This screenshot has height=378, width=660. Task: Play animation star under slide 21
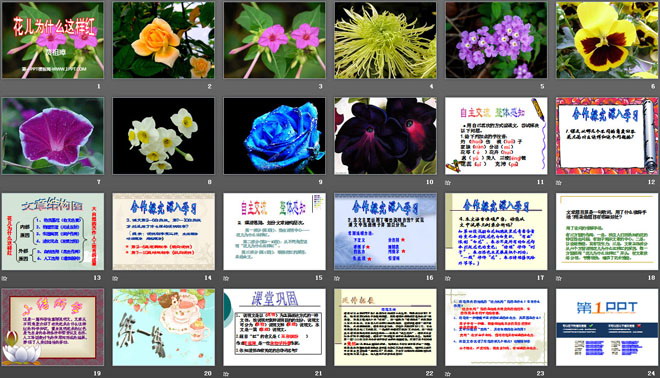click(226, 374)
